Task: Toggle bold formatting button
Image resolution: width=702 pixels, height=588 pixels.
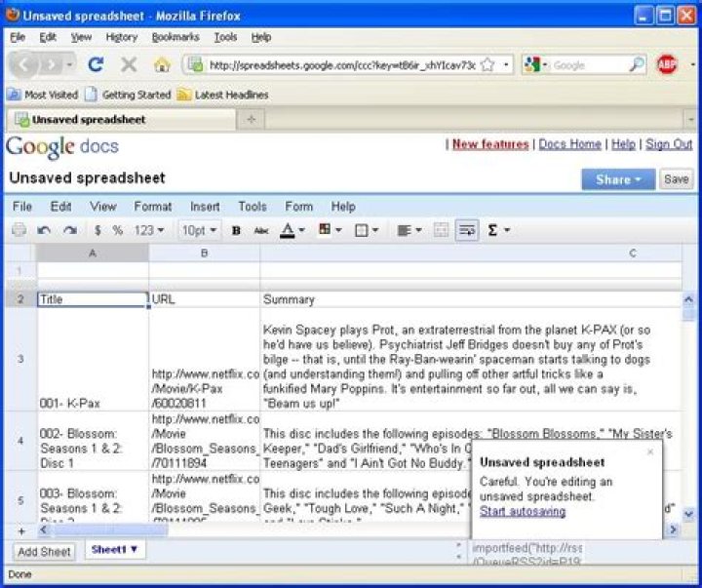Action: point(236,230)
